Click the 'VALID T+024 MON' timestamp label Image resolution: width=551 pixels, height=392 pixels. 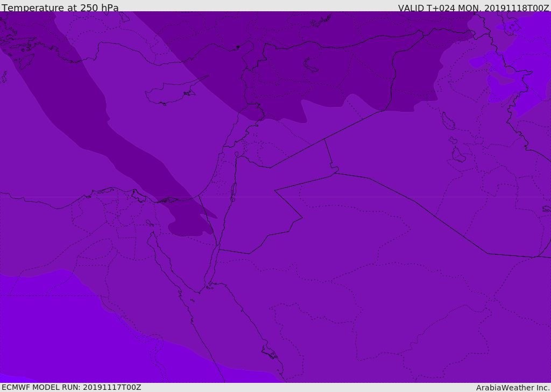[474, 8]
